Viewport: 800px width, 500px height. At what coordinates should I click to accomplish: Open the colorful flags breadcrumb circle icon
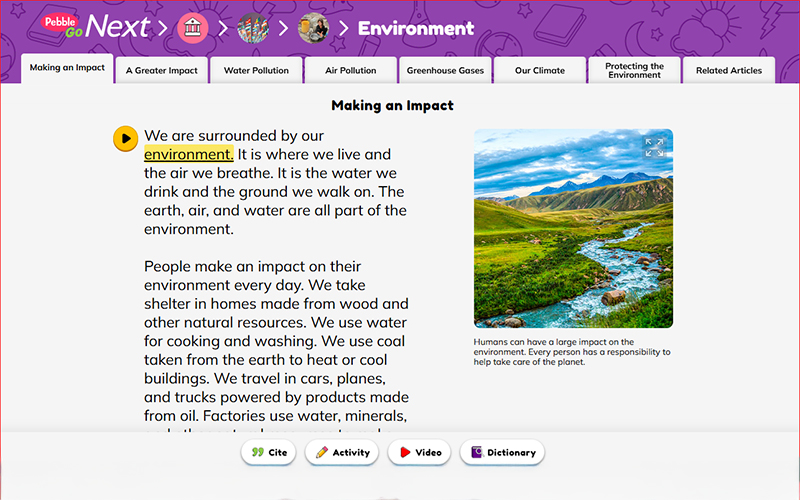[253, 28]
